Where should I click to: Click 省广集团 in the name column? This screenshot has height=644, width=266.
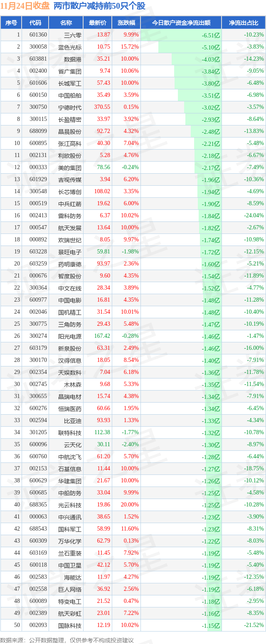tap(70, 71)
